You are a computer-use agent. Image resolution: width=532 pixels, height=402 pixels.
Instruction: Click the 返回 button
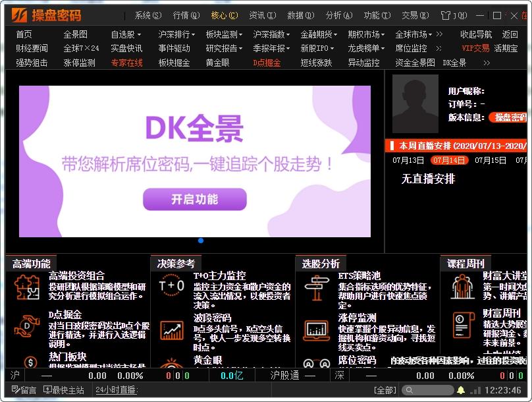pyautogui.click(x=510, y=34)
